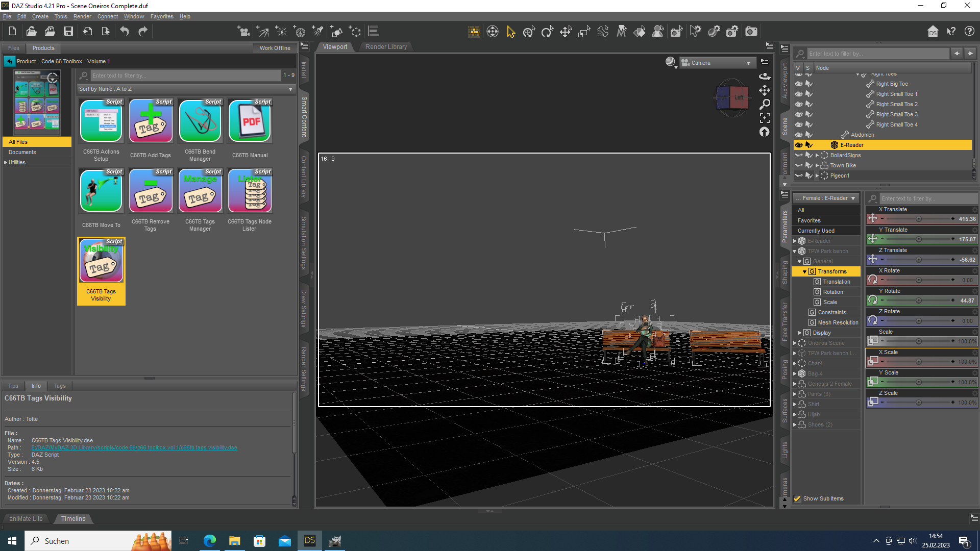This screenshot has width=980, height=551.
Task: Select the Universal Translate move tool
Action: click(566, 32)
